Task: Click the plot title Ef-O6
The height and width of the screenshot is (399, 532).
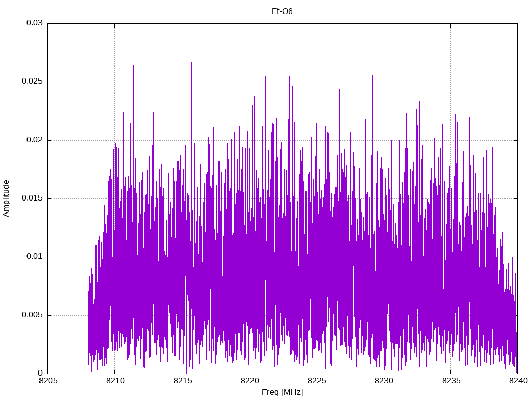Action: click(282, 11)
